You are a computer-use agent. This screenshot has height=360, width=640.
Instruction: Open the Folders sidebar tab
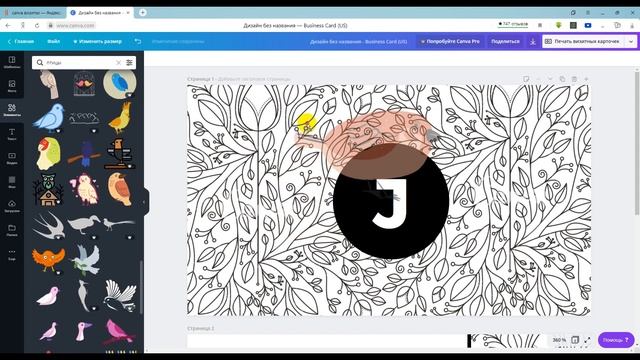[x=12, y=230]
